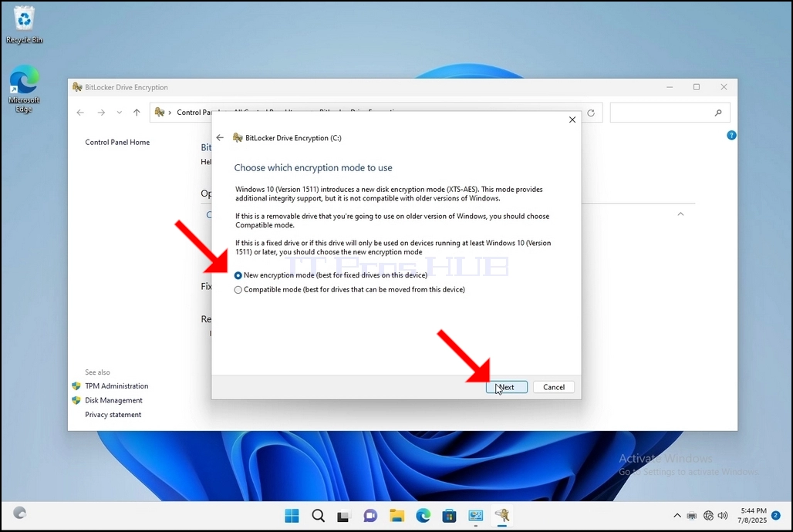The image size is (793, 532).
Task: Open File Explorer from the taskbar
Action: click(397, 516)
